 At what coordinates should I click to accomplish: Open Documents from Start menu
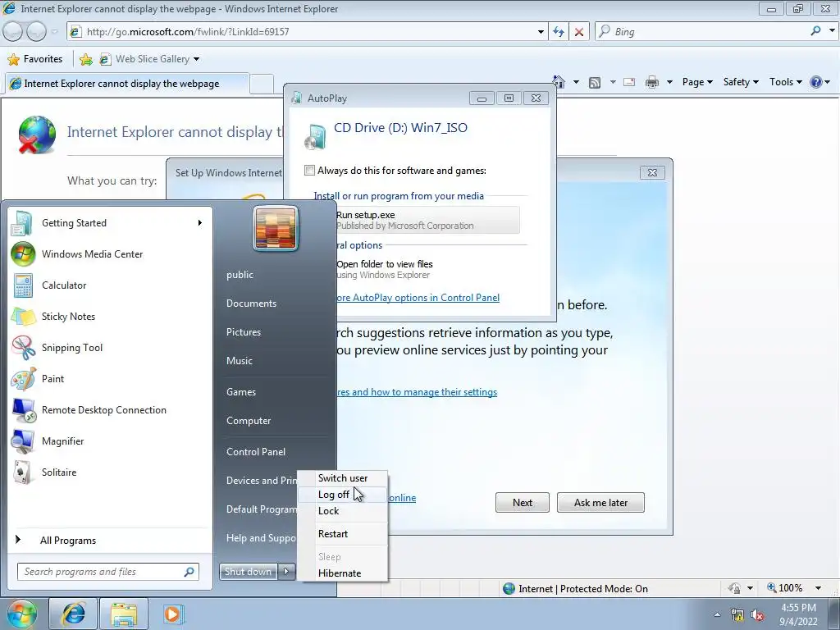pyautogui.click(x=251, y=304)
